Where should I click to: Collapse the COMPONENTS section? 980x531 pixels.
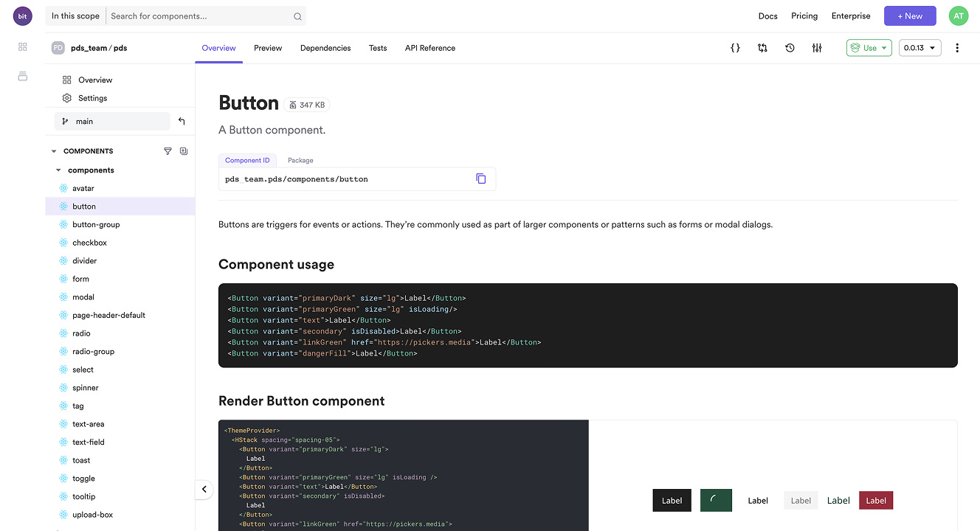point(54,151)
